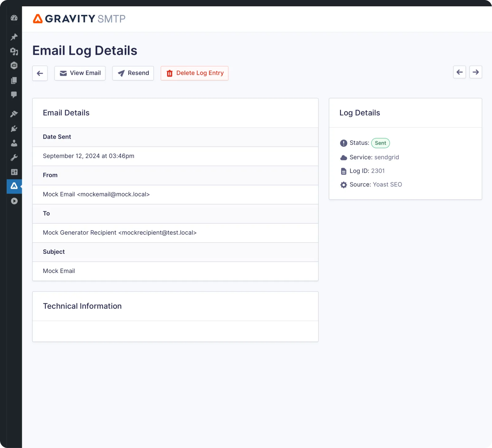
Task: Navigate to the next log entry arrow
Action: tap(476, 72)
